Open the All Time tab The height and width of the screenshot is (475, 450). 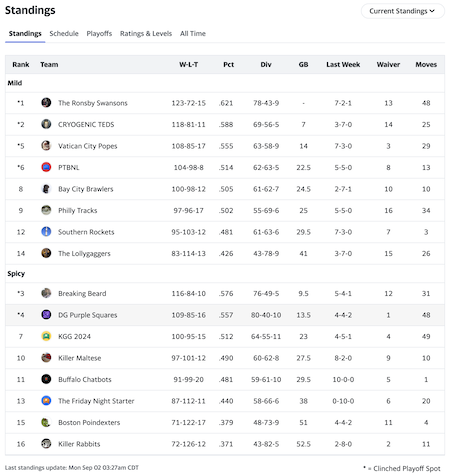(x=193, y=33)
